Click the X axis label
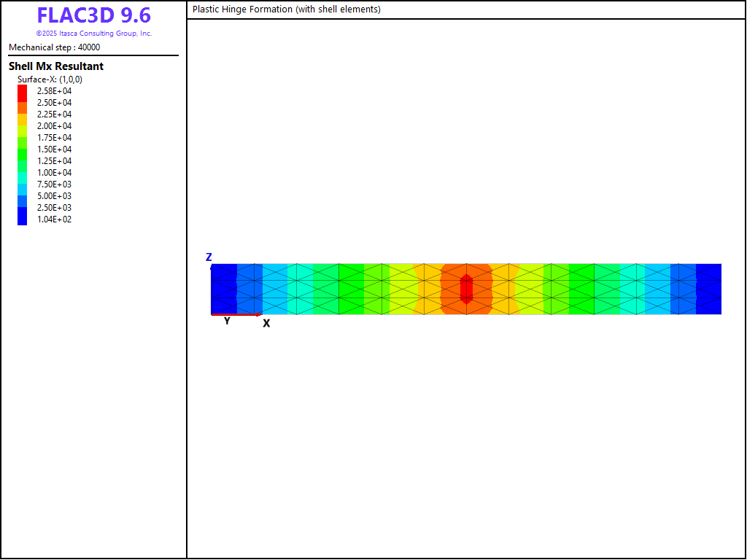Screen dimensions: 747x560 tap(266, 323)
